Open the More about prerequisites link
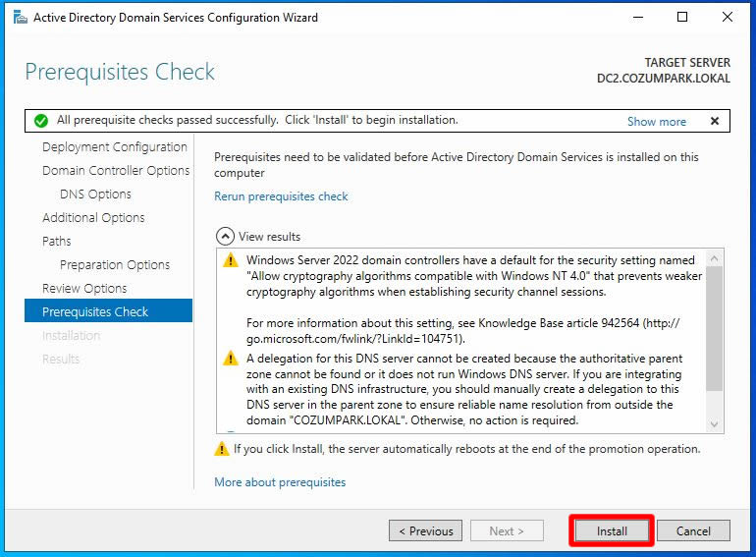 pyautogui.click(x=280, y=482)
